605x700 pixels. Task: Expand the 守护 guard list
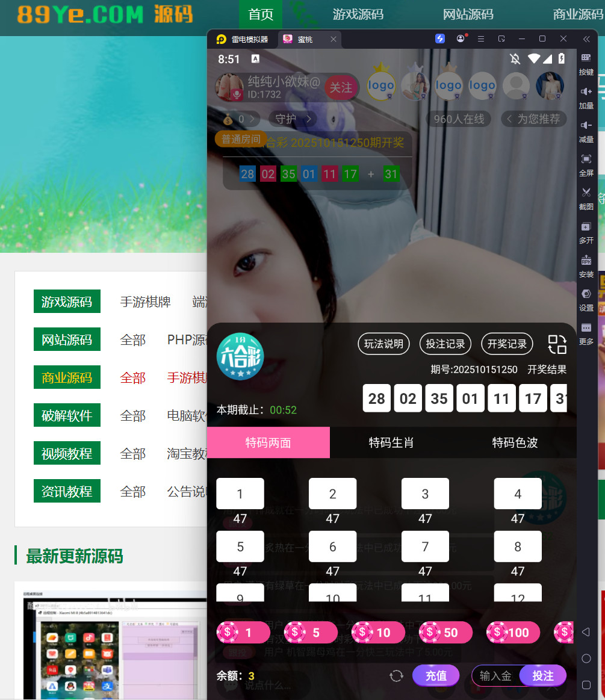(293, 119)
